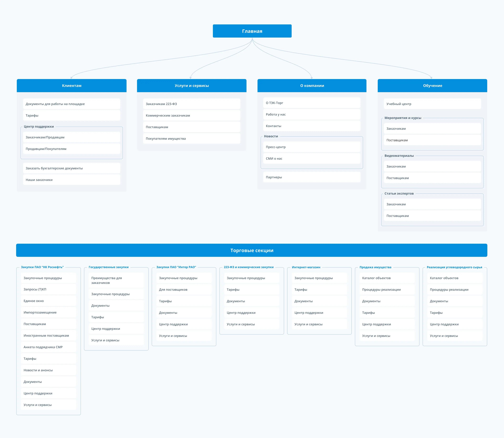The image size is (504, 438).
Task: Open Документы для работы на площадке
Action: [x=71, y=104]
